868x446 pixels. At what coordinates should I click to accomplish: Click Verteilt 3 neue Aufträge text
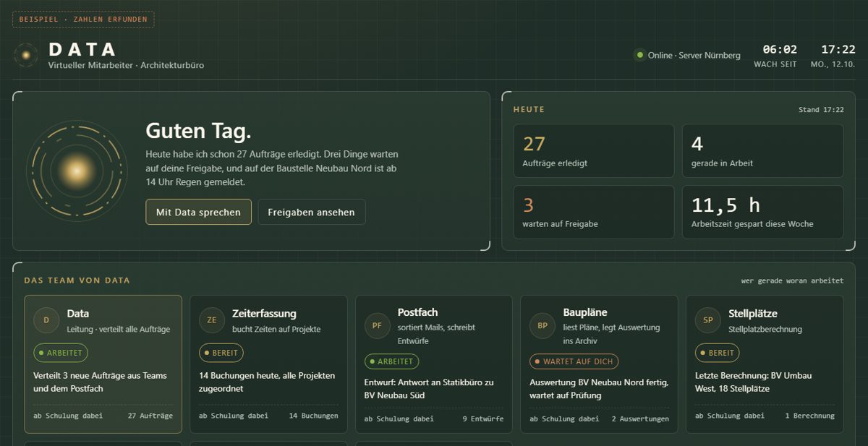100,382
